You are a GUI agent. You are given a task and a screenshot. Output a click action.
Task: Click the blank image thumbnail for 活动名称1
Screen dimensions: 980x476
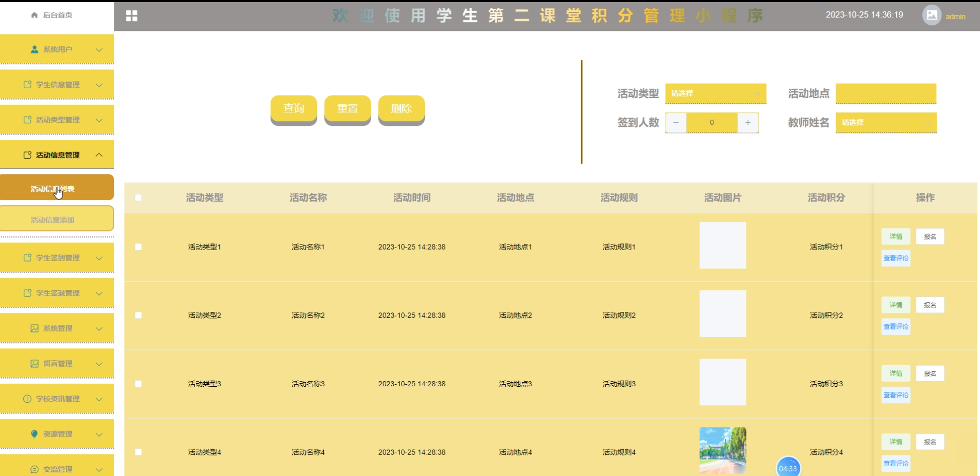click(x=723, y=245)
